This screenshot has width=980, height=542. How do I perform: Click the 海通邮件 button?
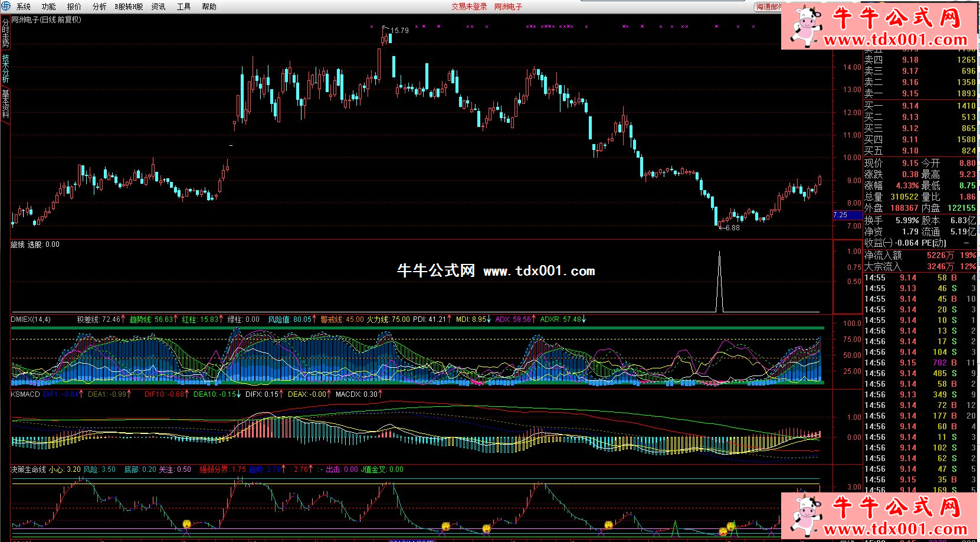click(768, 7)
